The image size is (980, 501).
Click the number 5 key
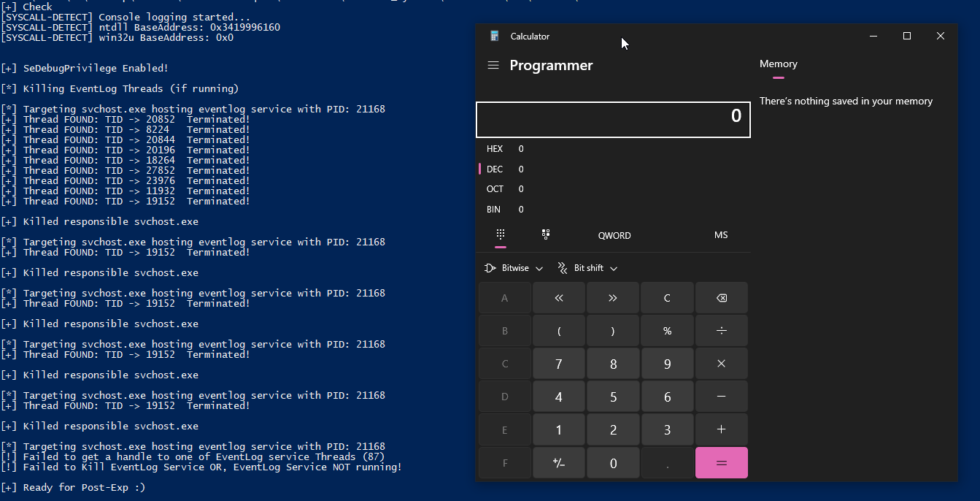coord(613,397)
